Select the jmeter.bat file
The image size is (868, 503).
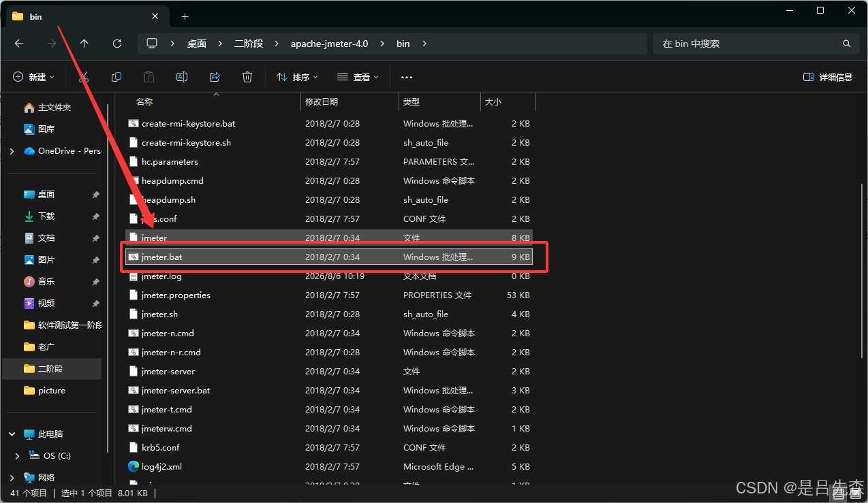329,257
